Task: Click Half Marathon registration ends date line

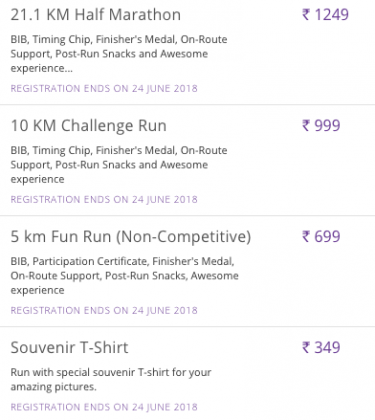Action: pyautogui.click(x=104, y=88)
